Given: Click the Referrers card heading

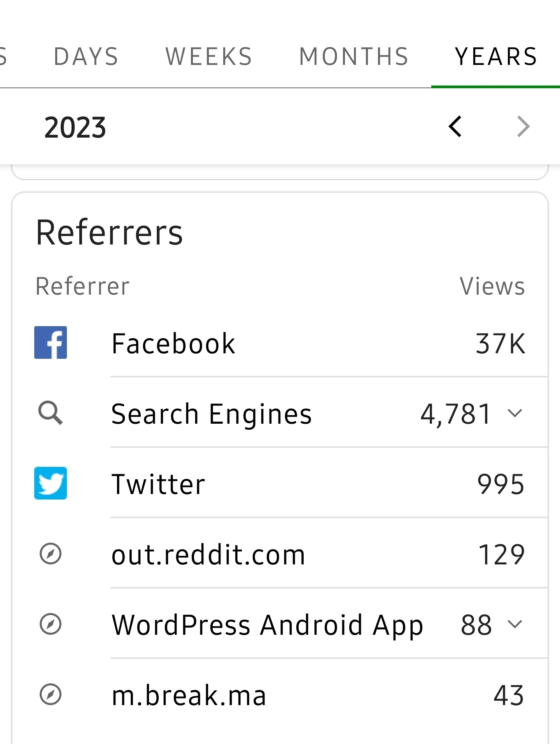Looking at the screenshot, I should point(109,232).
